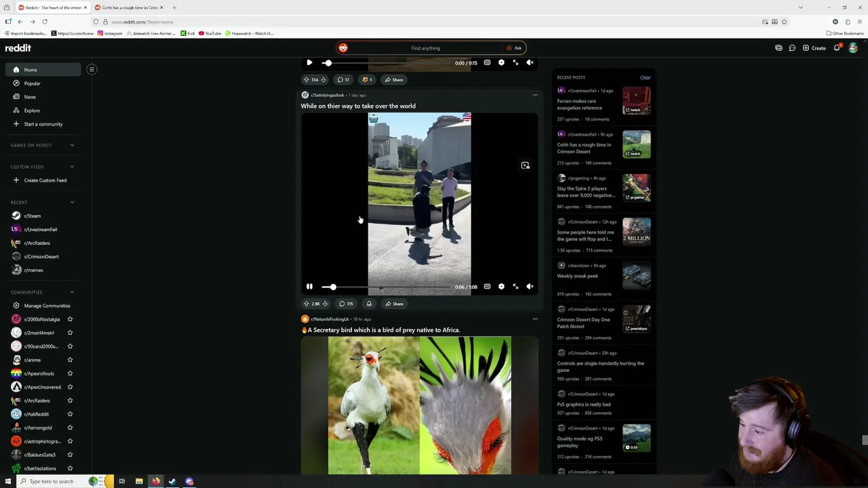Image resolution: width=868 pixels, height=488 pixels.
Task: Open settings gear on the 1:08 video
Action: [x=501, y=287]
